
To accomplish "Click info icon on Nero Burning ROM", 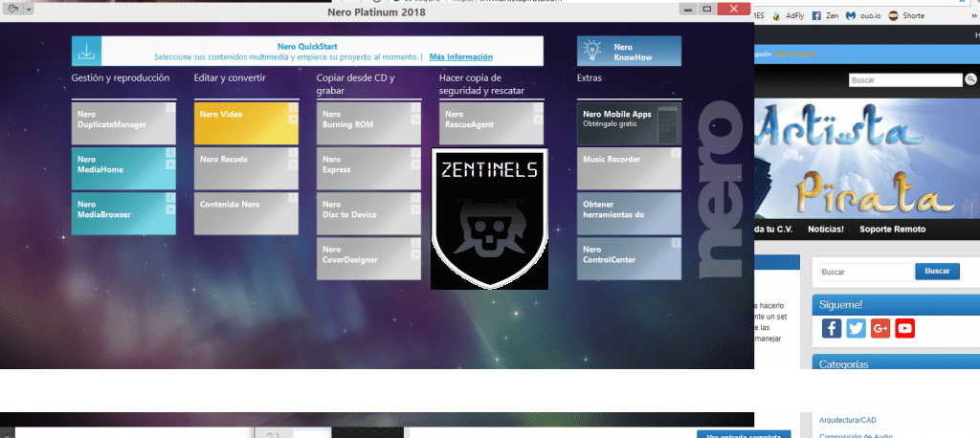I will coord(415,107).
